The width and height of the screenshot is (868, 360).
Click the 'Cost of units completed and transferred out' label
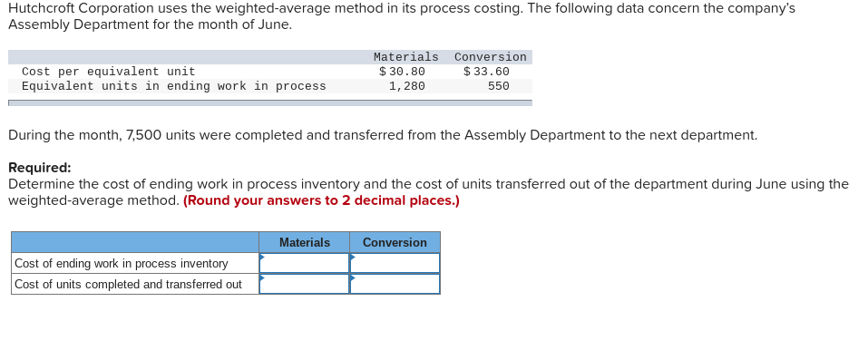[129, 284]
